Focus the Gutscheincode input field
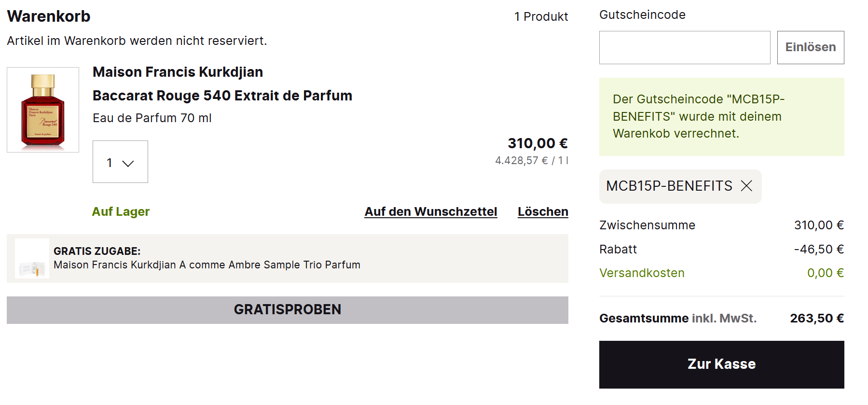Viewport: 868px width, 405px height. pyautogui.click(x=684, y=48)
